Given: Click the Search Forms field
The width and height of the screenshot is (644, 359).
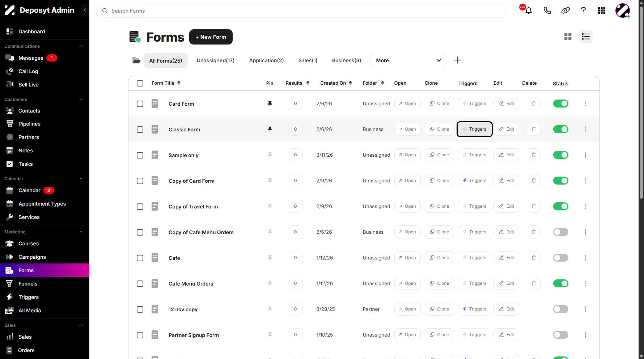Looking at the screenshot, I should 301,11.
